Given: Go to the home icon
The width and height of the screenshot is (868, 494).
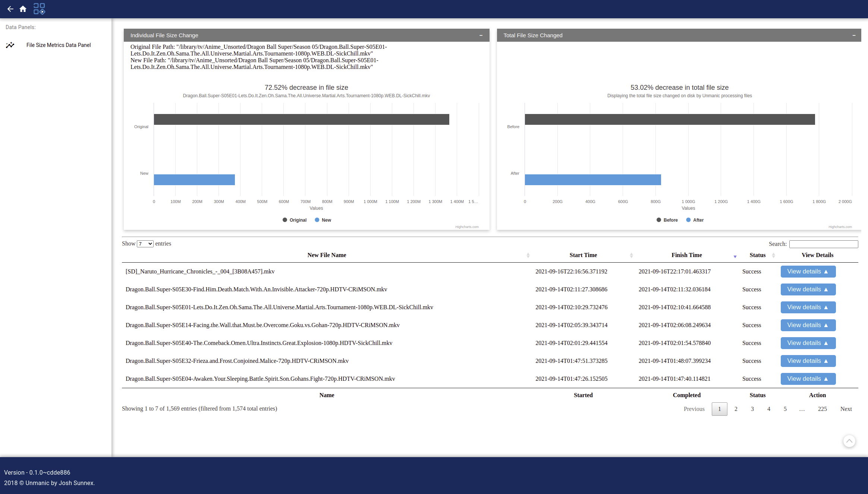Looking at the screenshot, I should click(x=23, y=9).
